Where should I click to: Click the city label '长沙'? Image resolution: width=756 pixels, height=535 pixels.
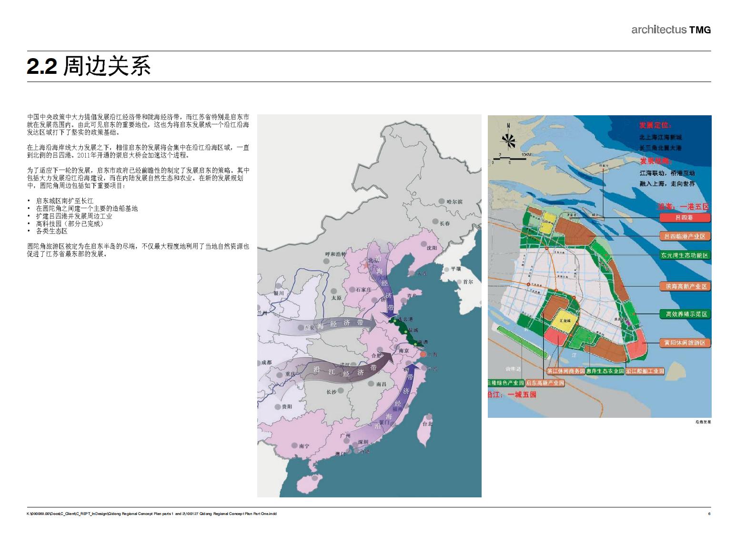click(332, 393)
